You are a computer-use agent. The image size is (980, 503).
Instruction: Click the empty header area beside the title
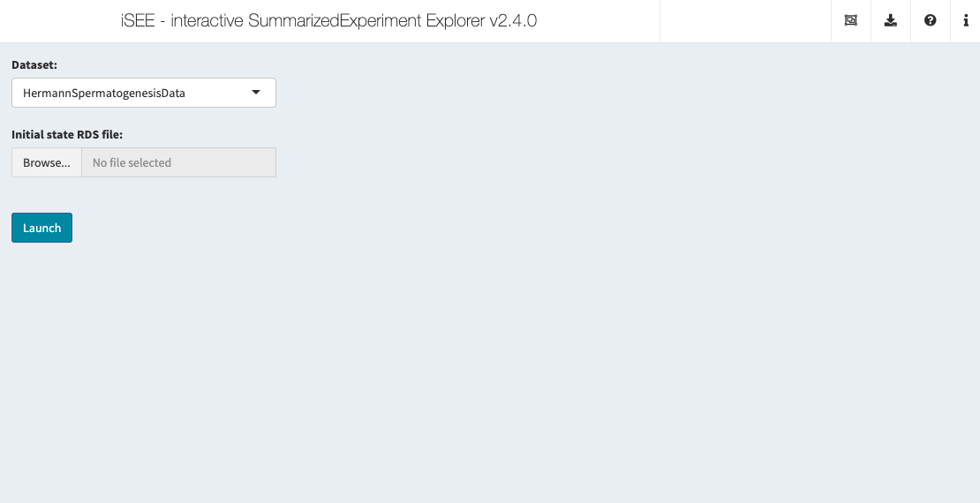pos(745,21)
